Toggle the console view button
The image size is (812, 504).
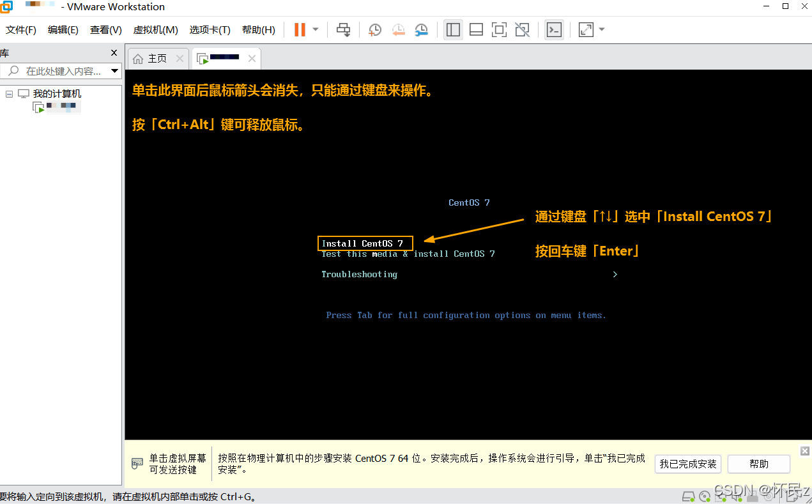(x=554, y=29)
